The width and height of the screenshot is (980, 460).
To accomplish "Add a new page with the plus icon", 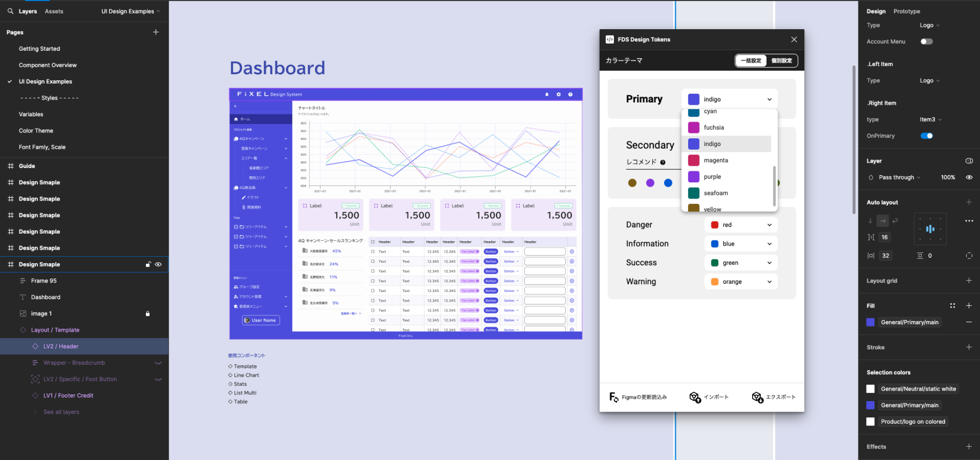I will coord(156,32).
